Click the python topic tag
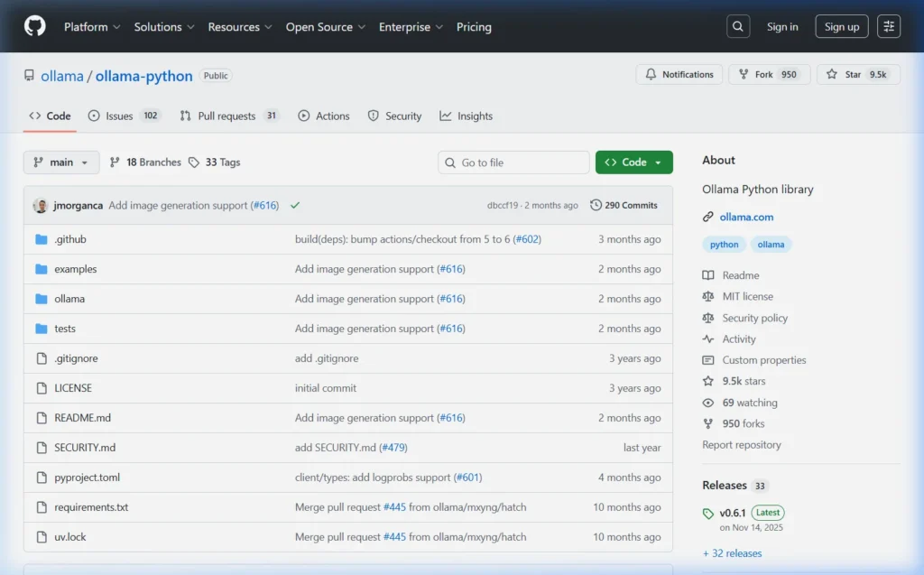The height and width of the screenshot is (575, 924). pyautogui.click(x=724, y=245)
